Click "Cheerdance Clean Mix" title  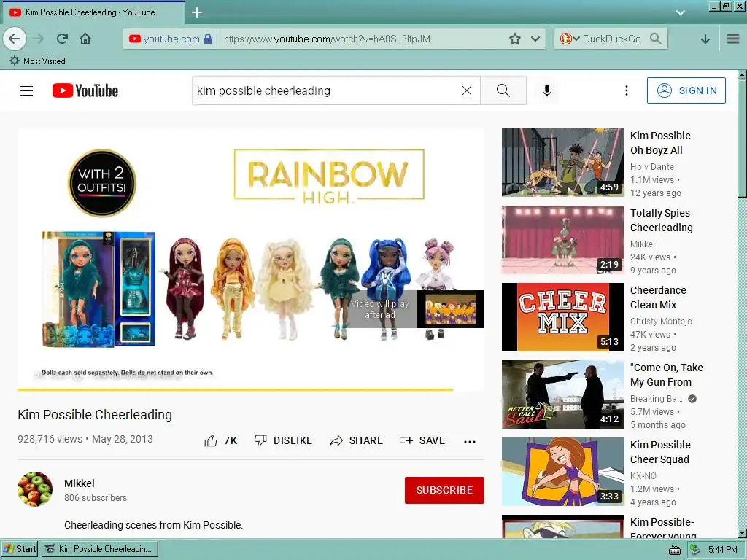coord(659,297)
